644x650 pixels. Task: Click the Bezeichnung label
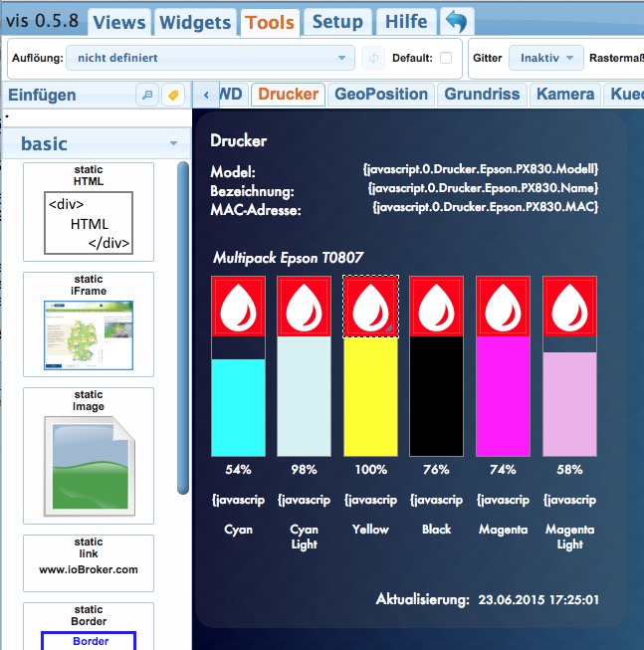pyautogui.click(x=253, y=191)
